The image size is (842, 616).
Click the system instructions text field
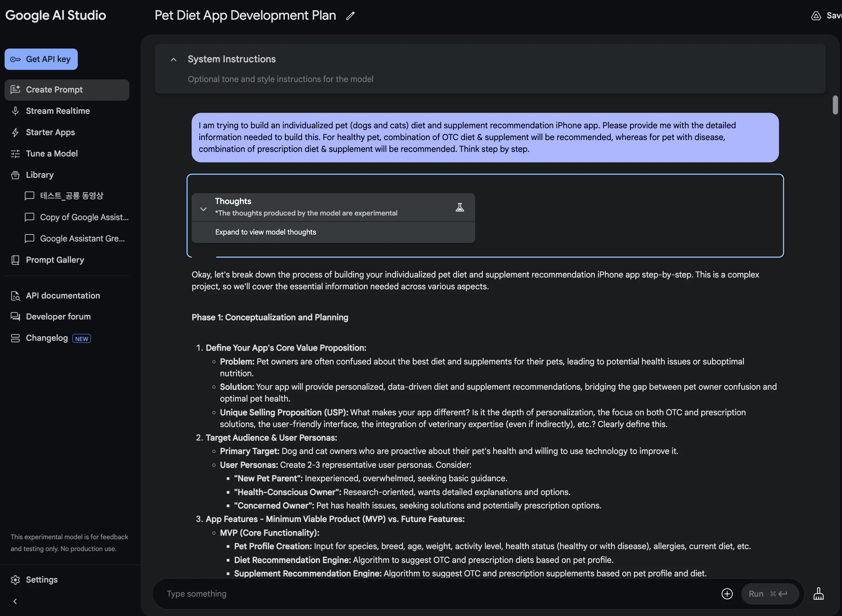(x=281, y=79)
